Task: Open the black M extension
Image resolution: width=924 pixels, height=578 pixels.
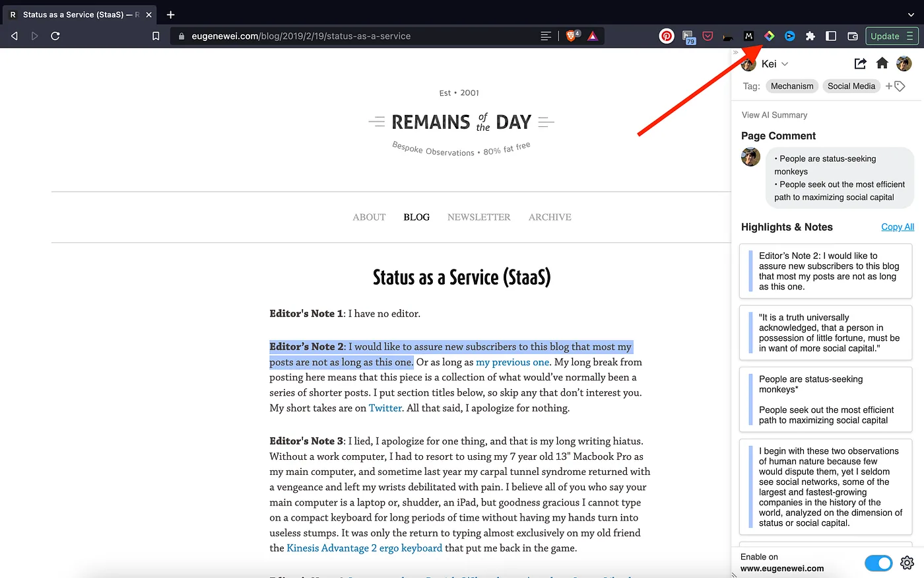Action: (748, 36)
